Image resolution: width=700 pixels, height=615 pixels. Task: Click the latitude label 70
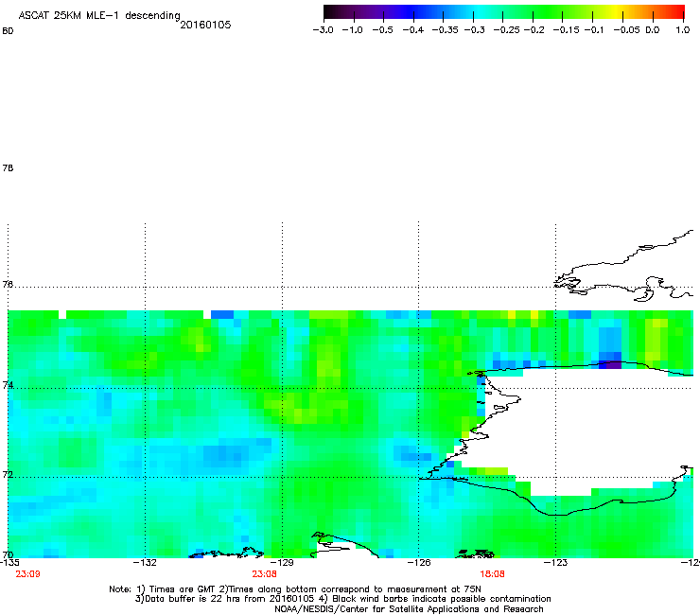pyautogui.click(x=8, y=555)
